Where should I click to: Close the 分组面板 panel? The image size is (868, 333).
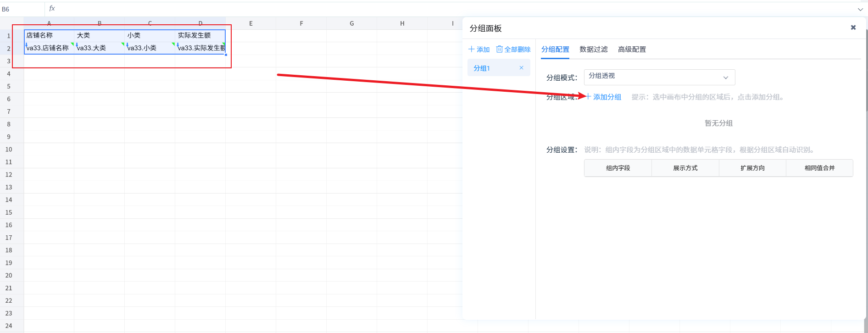853,28
